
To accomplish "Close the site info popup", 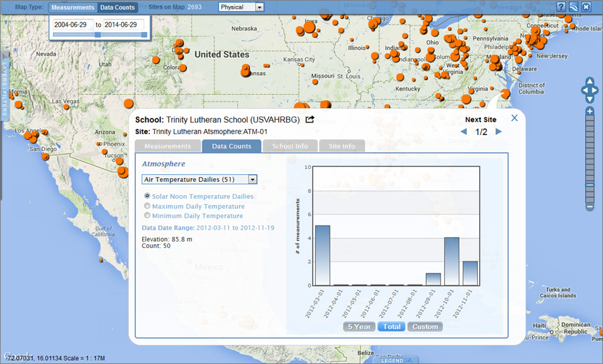I will pyautogui.click(x=514, y=118).
